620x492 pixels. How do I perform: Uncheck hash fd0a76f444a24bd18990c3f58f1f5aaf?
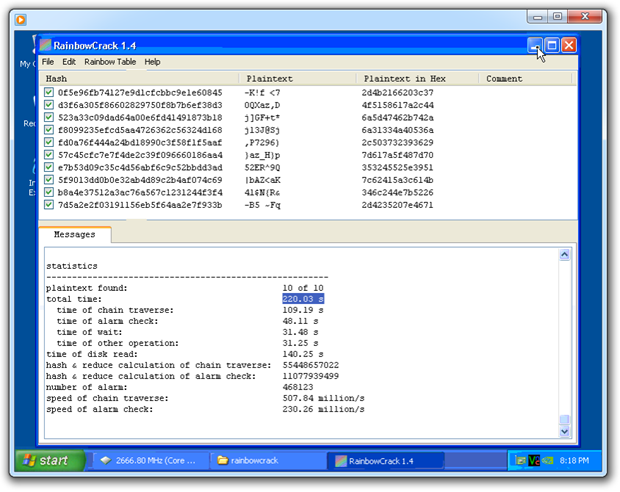click(49, 142)
